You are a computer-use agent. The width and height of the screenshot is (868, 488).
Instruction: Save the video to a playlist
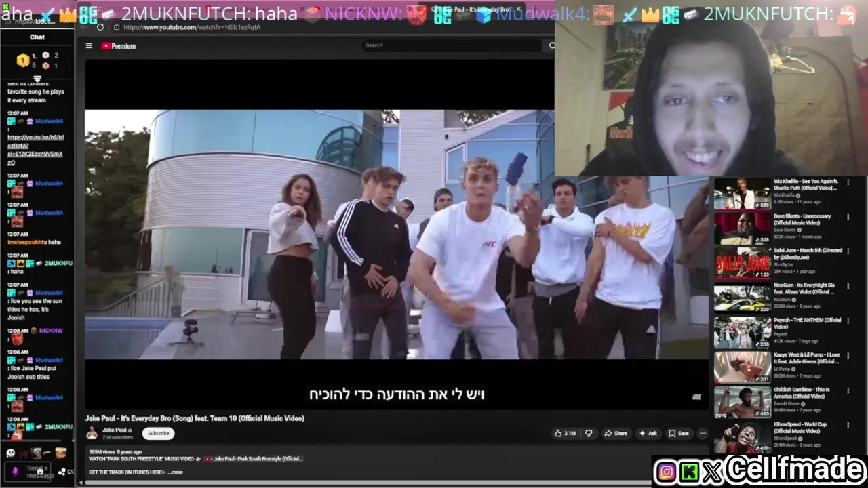[678, 433]
